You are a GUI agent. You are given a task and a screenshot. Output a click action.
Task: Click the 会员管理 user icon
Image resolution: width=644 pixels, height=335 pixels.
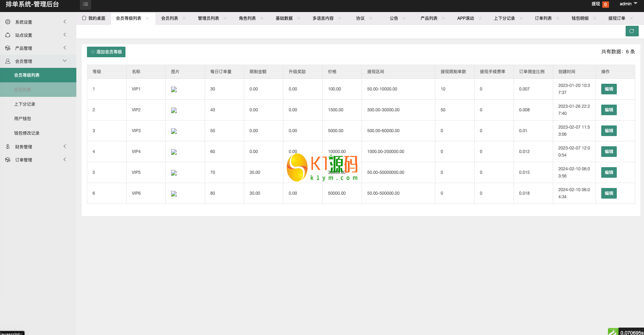coord(8,61)
